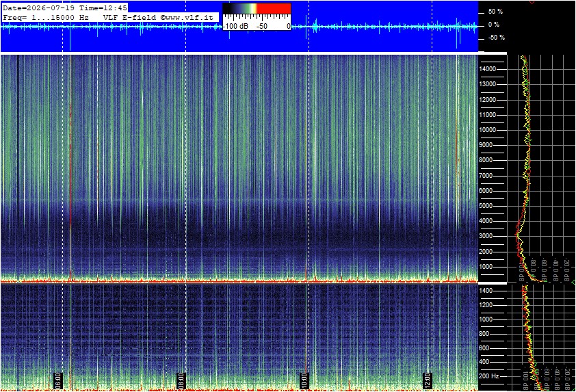Click the Date=2026-07-19 Time=12:45 header text
576x392 pixels.
tap(65, 8)
